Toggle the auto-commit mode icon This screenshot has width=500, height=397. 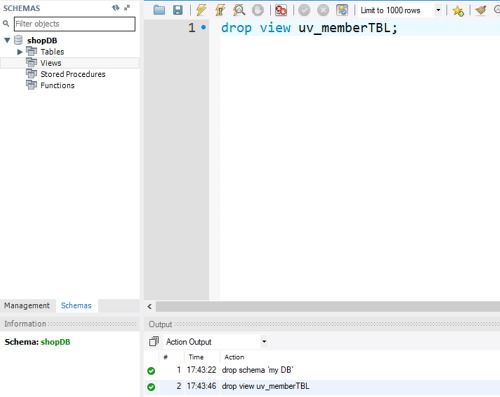pos(342,10)
